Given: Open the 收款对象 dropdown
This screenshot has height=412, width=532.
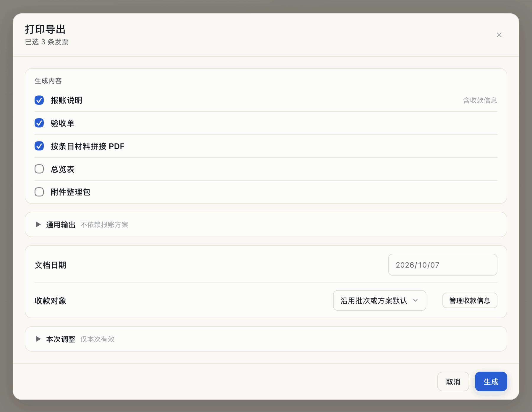Looking at the screenshot, I should 379,300.
